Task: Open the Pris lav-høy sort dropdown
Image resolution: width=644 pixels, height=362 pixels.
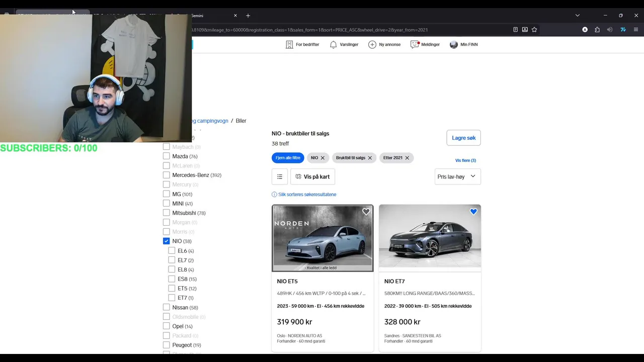Action: (458, 176)
